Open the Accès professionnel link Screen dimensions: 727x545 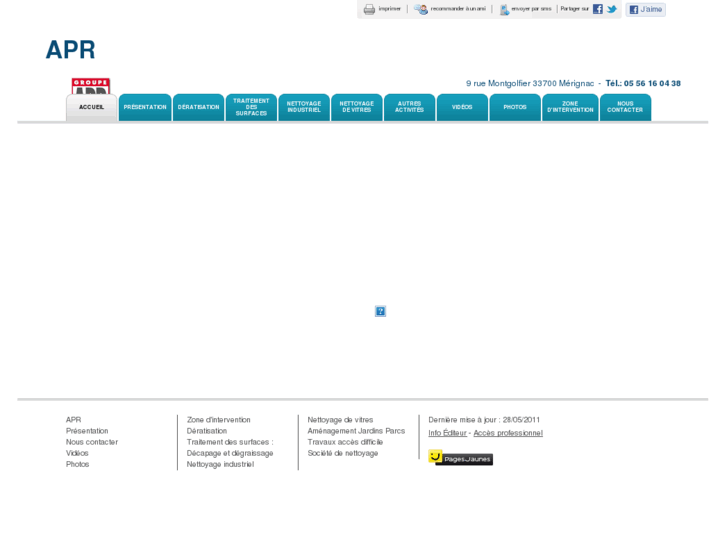click(508, 433)
